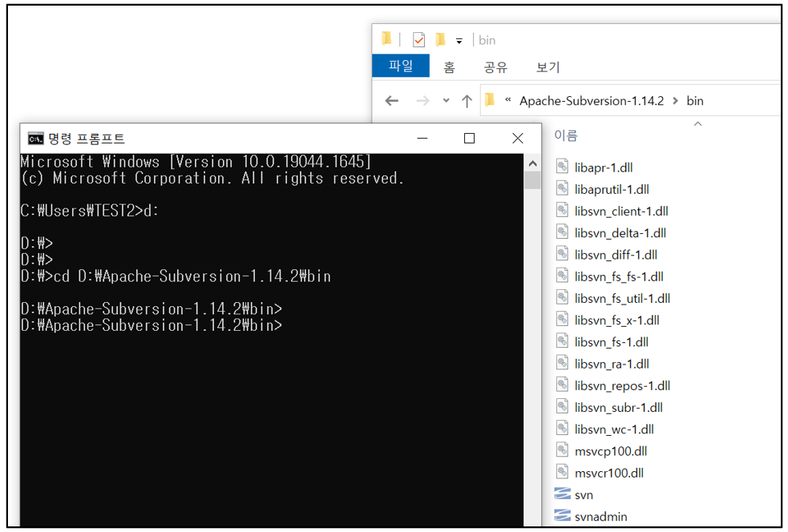Switch to the 공유 ribbon tab

point(495,66)
